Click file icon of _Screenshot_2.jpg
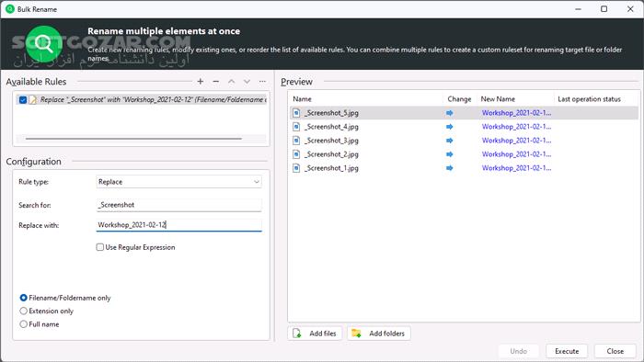Screen dimensions: 644x362 (x=296, y=154)
